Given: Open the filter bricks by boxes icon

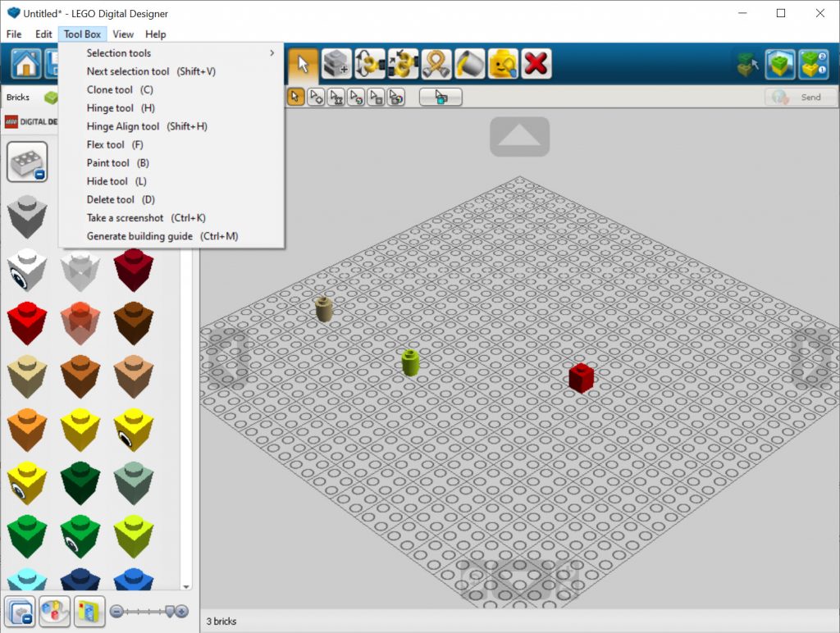Looking at the screenshot, I should [x=89, y=611].
